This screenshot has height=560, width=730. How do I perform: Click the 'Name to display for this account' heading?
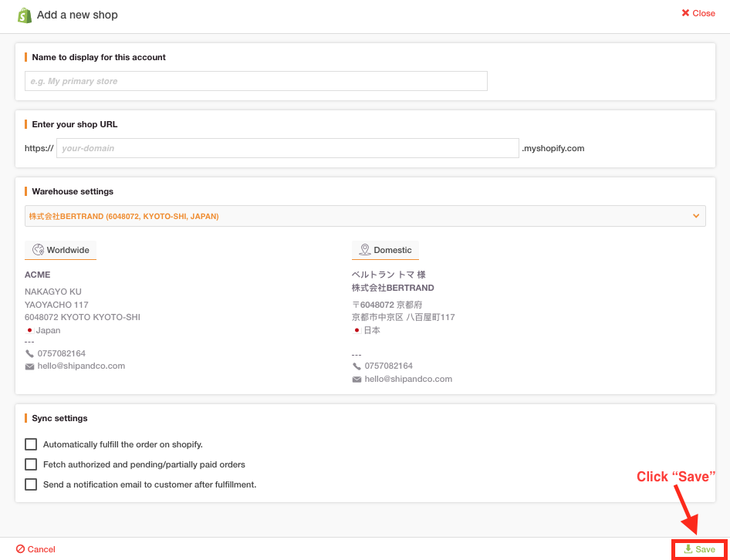coord(99,57)
